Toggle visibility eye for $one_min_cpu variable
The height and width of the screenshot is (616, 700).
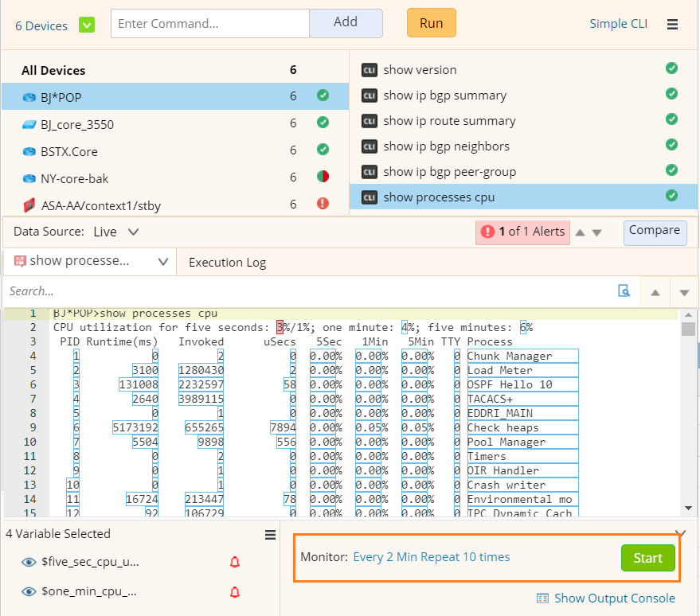pyautogui.click(x=29, y=591)
